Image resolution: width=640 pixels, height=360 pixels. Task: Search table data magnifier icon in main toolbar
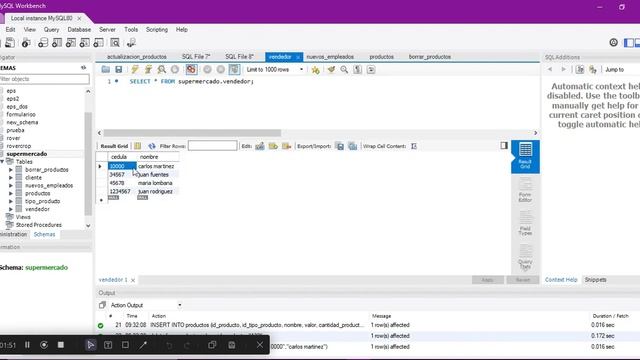pos(115,42)
